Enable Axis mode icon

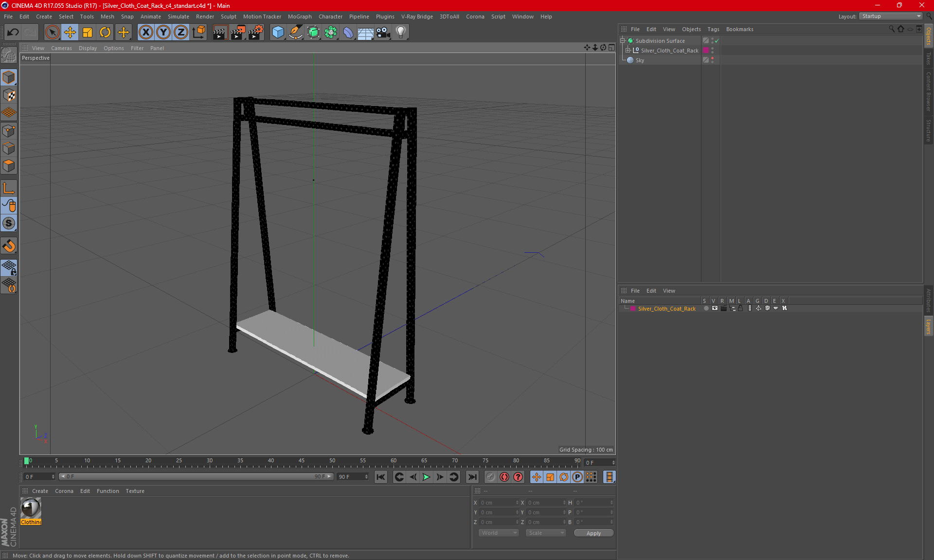click(x=9, y=188)
